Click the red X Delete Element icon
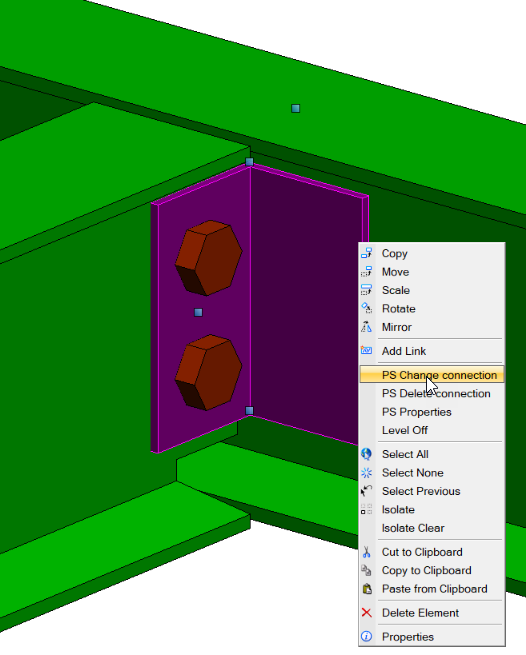This screenshot has width=526, height=655. (366, 612)
